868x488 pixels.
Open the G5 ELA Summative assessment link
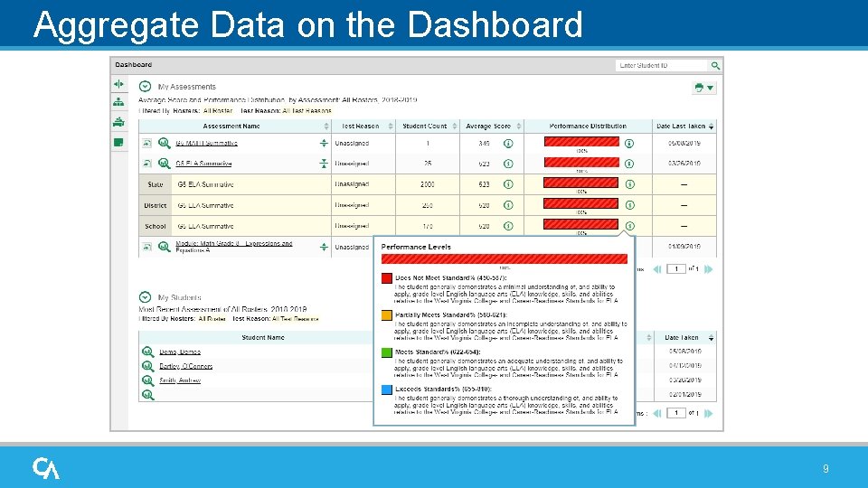pyautogui.click(x=203, y=164)
